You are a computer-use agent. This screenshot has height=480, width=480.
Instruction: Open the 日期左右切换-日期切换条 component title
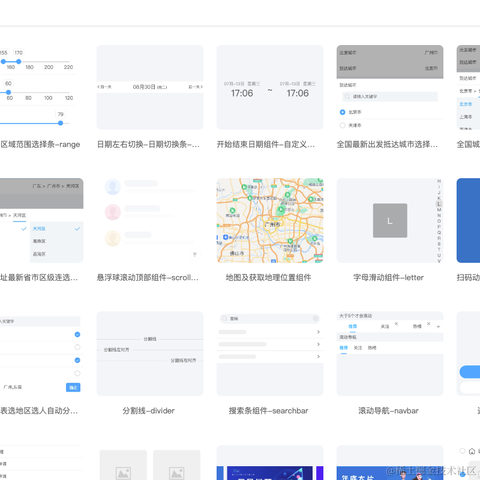coord(148,144)
